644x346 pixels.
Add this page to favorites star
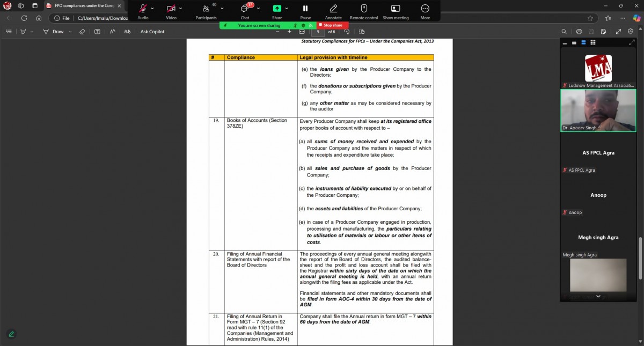pyautogui.click(x=590, y=18)
